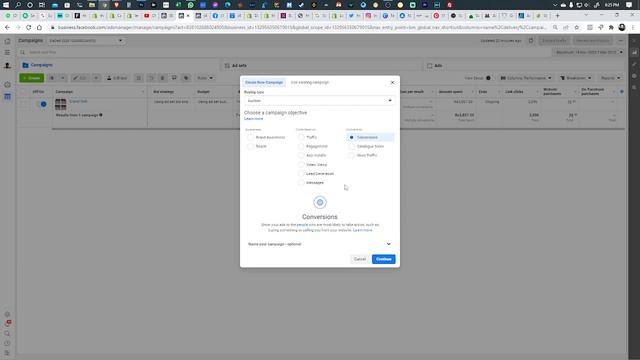Click the Edit pencil toolbar button
Screen dimensions: 640x360
coord(80,78)
